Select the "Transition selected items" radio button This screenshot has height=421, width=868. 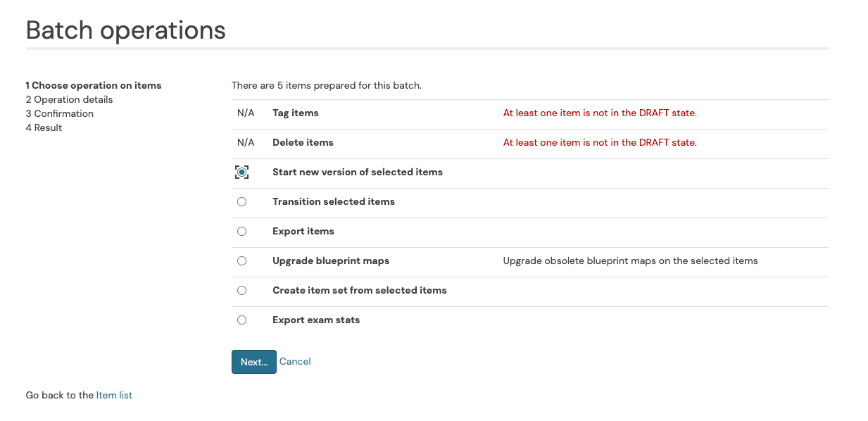(241, 201)
